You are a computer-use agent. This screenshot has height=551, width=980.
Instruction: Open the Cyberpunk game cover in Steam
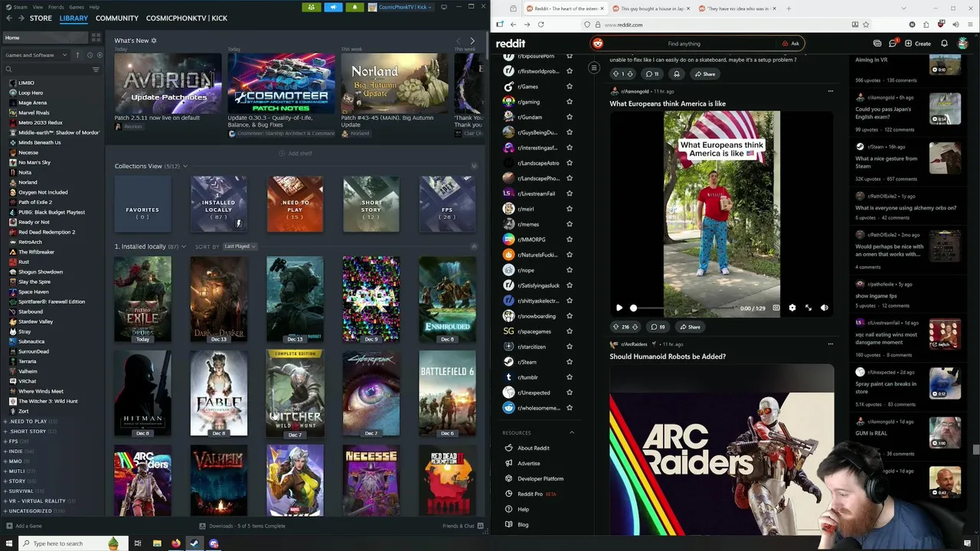[x=371, y=393]
